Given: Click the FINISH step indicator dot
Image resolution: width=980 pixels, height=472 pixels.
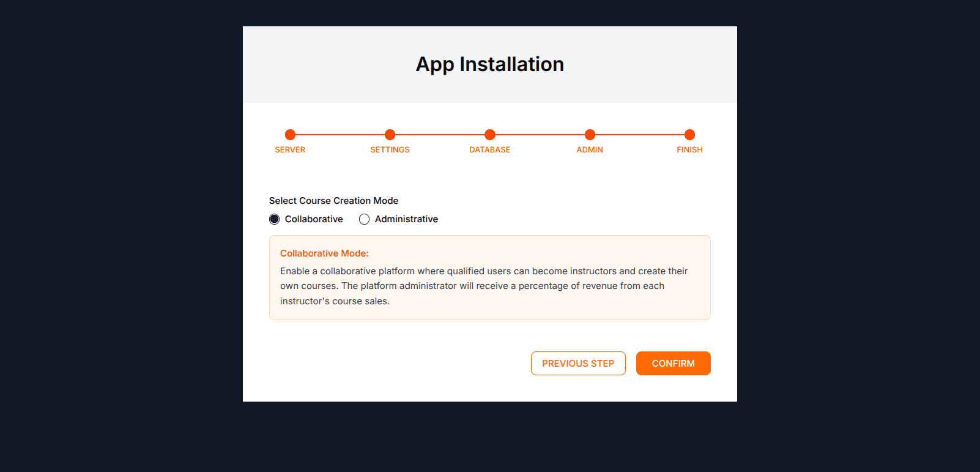Looking at the screenshot, I should point(689,135).
